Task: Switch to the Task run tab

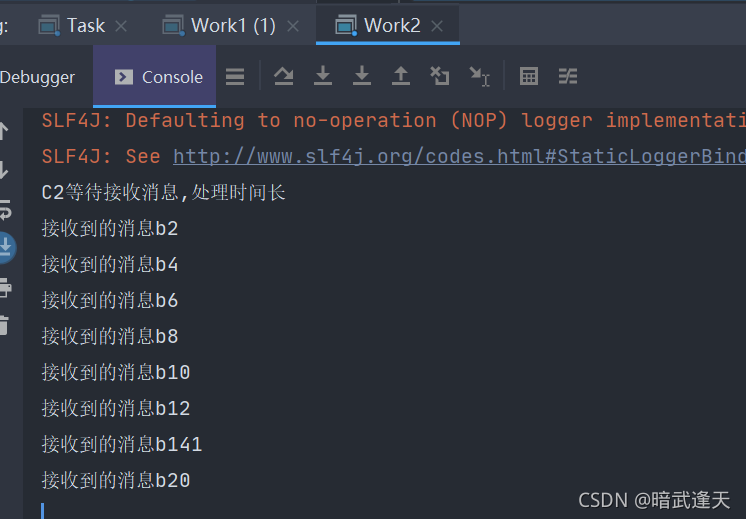Action: [x=86, y=26]
